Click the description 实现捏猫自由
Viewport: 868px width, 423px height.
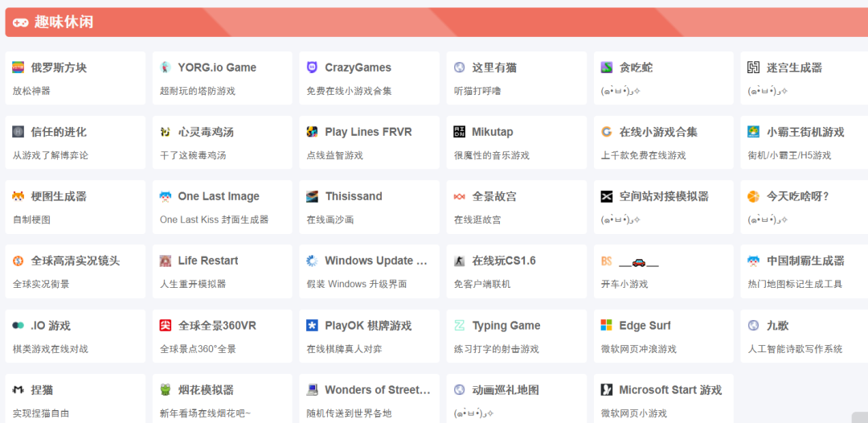[41, 413]
